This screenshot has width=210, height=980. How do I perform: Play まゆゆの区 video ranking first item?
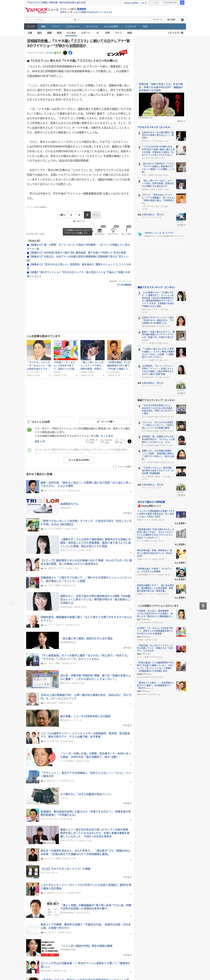coord(181,409)
